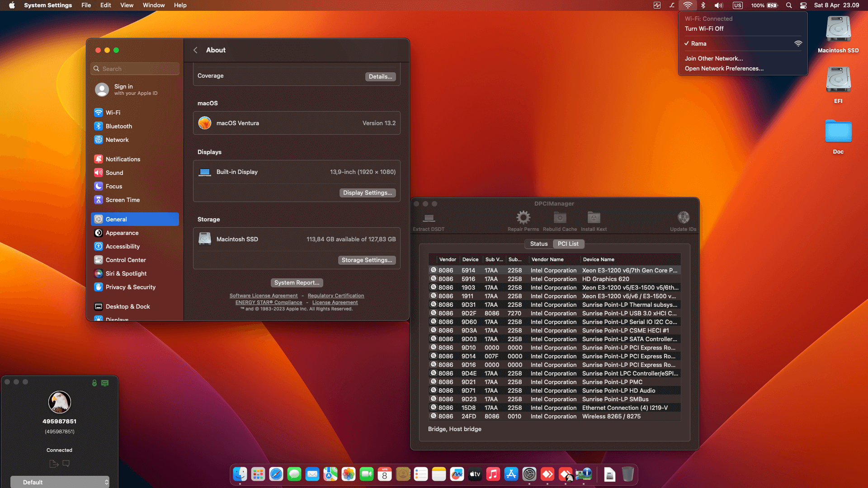Open Notifications in the sidebar
868x488 pixels.
point(135,159)
